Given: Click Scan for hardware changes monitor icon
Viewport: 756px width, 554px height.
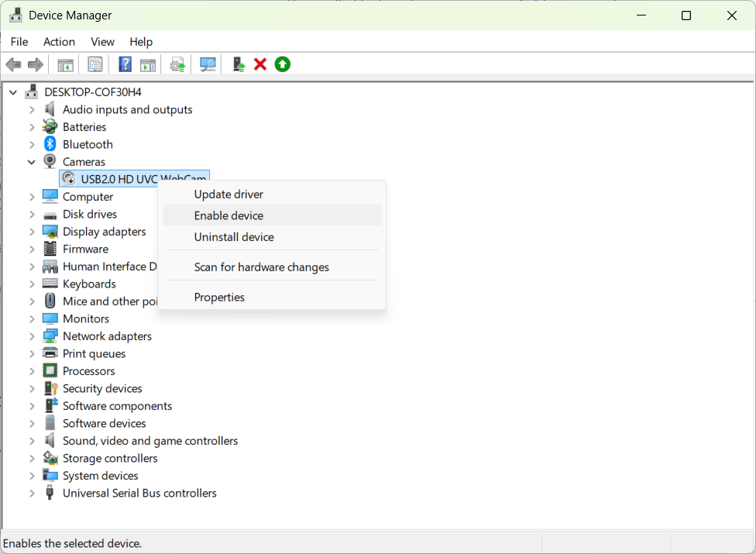Looking at the screenshot, I should (208, 64).
